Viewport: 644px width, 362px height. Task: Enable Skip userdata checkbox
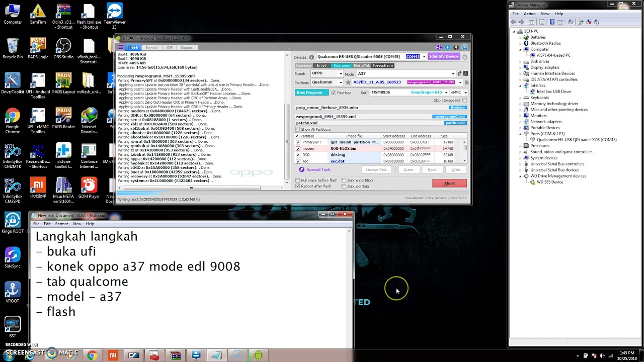(x=344, y=186)
